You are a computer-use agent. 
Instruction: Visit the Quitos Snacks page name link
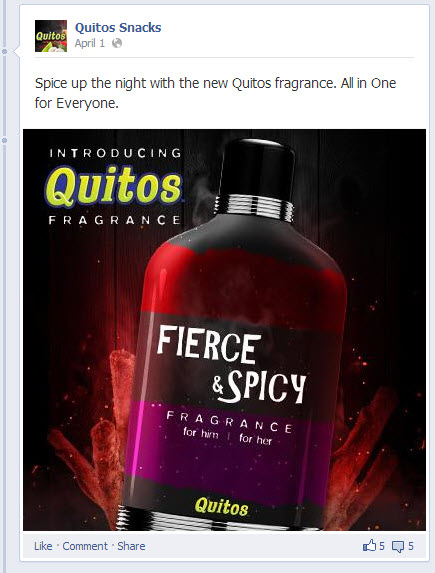point(118,27)
